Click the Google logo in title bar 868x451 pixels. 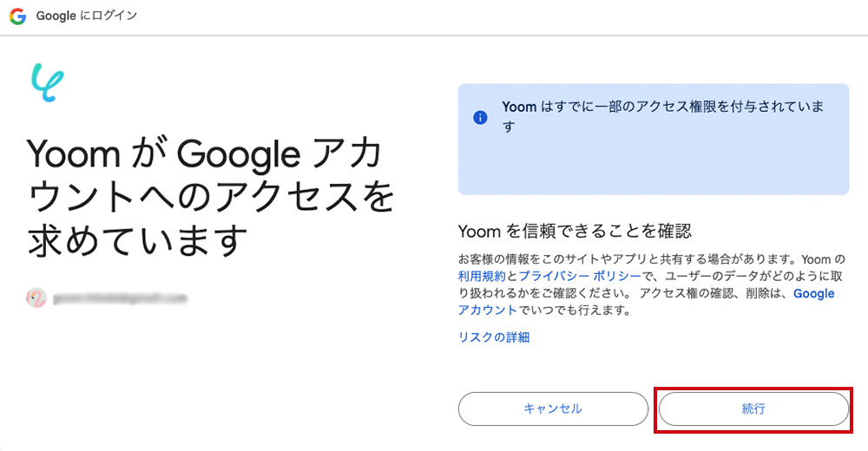point(18,16)
